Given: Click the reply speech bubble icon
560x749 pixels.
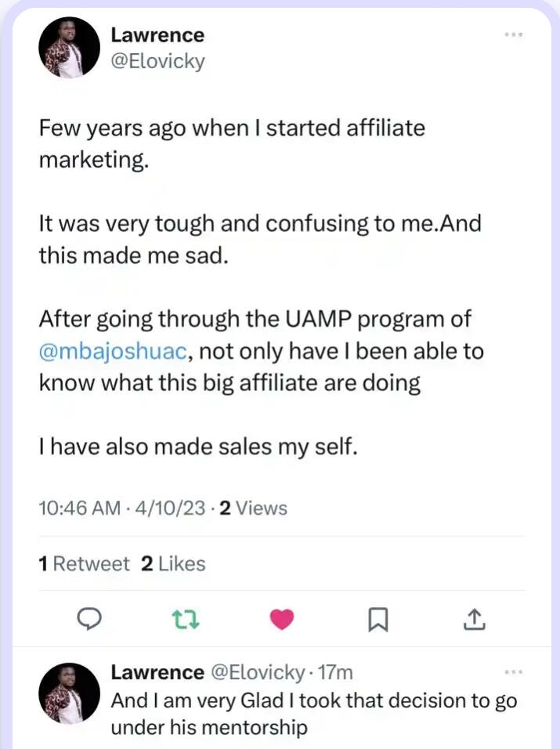Looking at the screenshot, I should [89, 621].
